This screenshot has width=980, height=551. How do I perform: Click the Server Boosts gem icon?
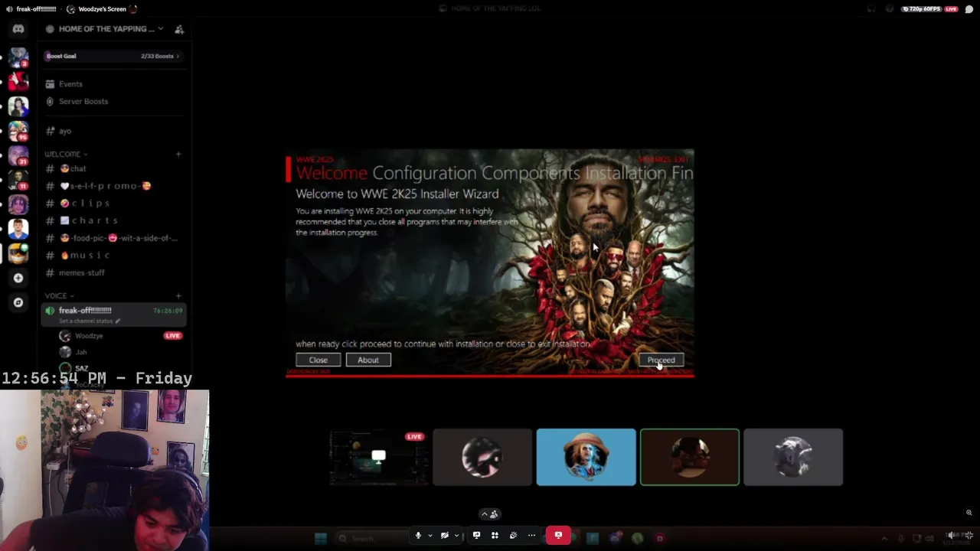pos(50,101)
